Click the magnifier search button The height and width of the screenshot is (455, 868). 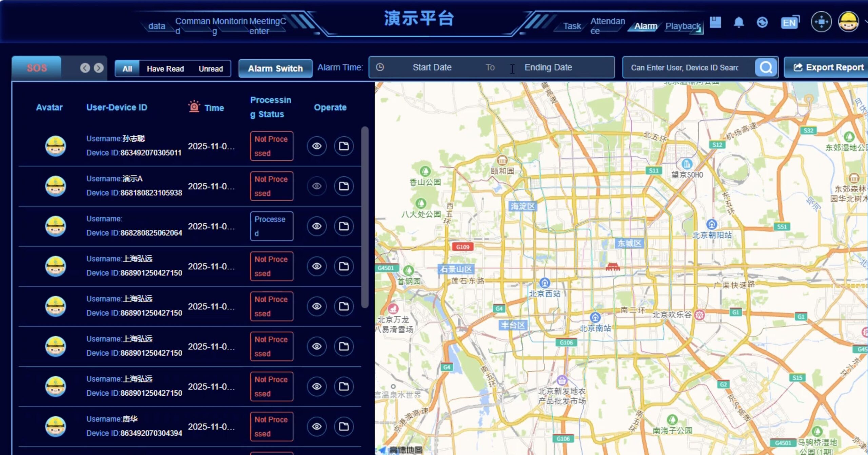pyautogui.click(x=766, y=68)
